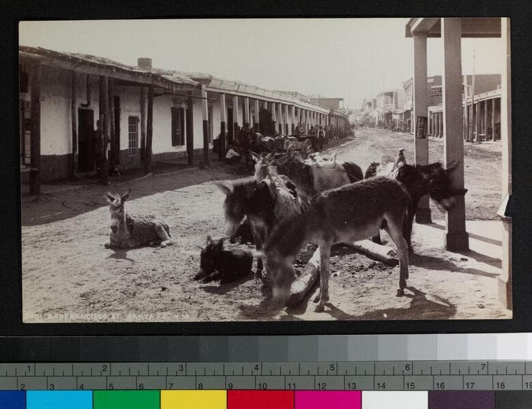Click the number 6 on upper ruler
The width and height of the screenshot is (532, 409).
tap(407, 369)
